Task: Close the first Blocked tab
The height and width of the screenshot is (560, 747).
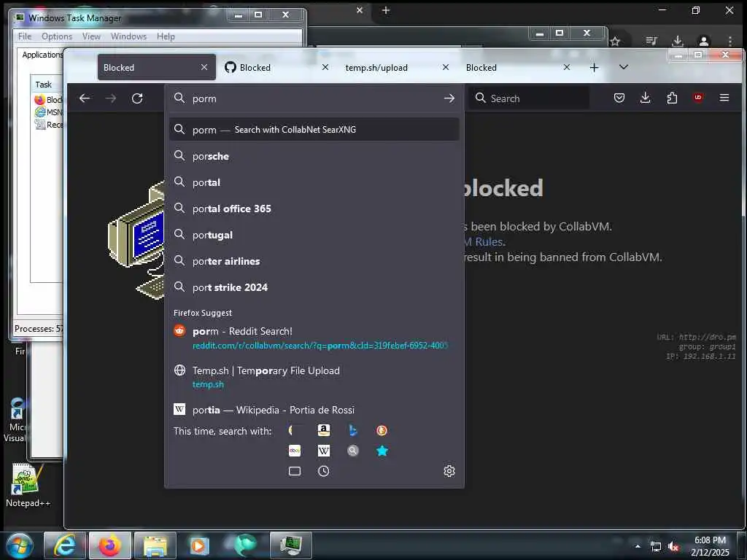Action: tap(204, 67)
